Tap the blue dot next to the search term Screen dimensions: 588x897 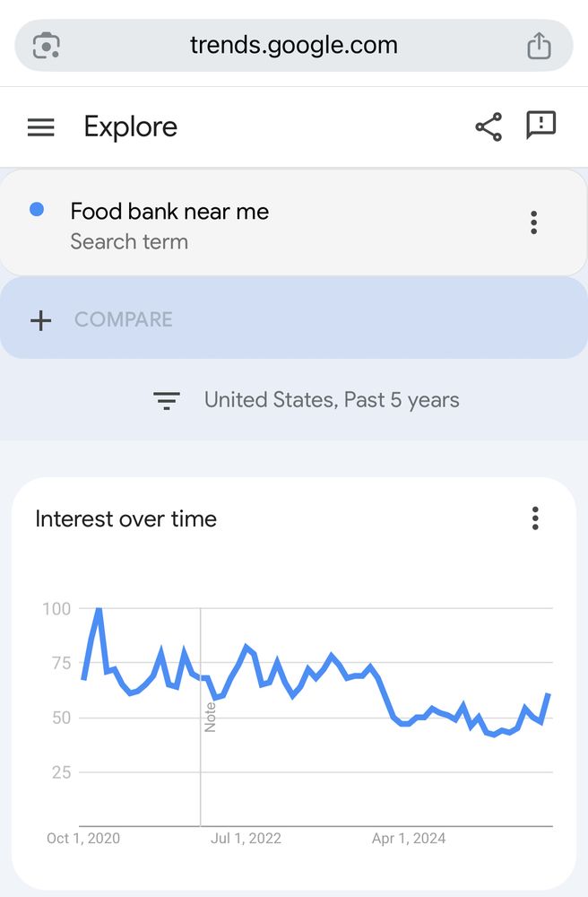35,209
